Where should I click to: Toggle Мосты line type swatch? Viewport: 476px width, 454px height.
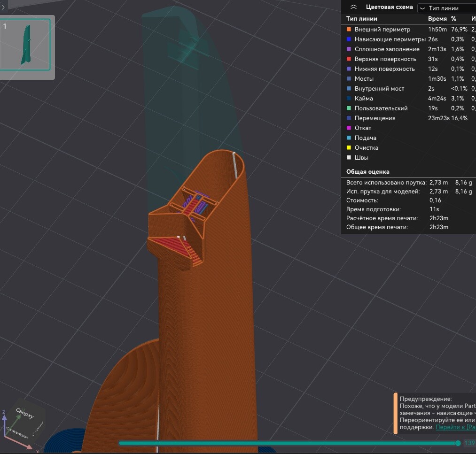[349, 78]
